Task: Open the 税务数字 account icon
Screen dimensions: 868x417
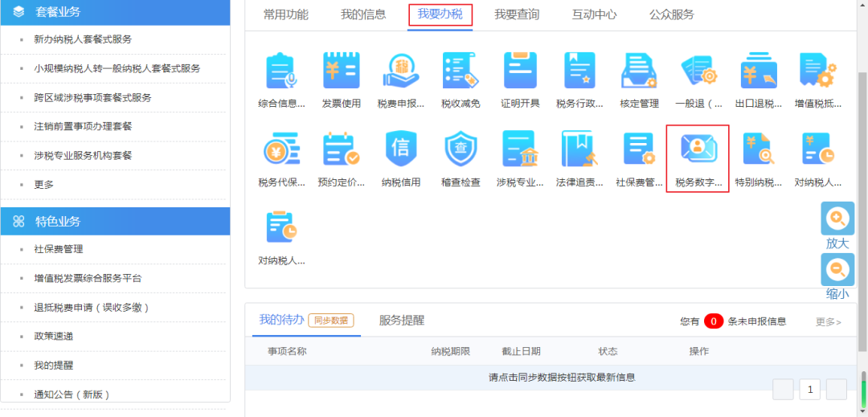Action: tap(698, 149)
